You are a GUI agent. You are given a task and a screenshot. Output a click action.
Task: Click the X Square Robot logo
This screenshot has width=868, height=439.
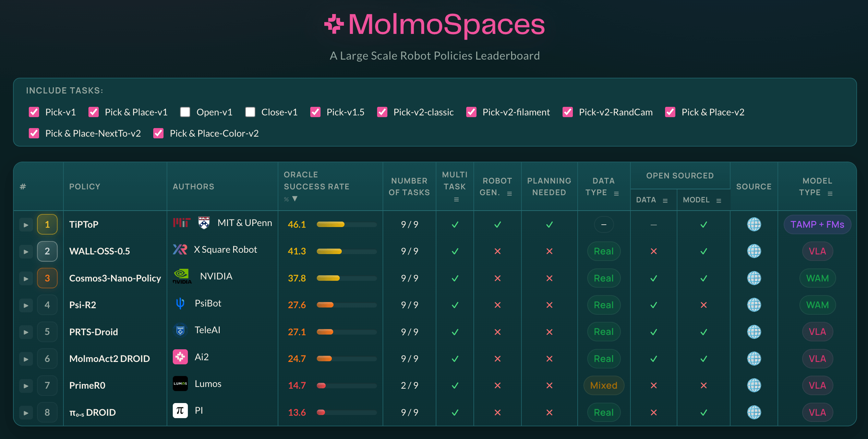click(180, 249)
